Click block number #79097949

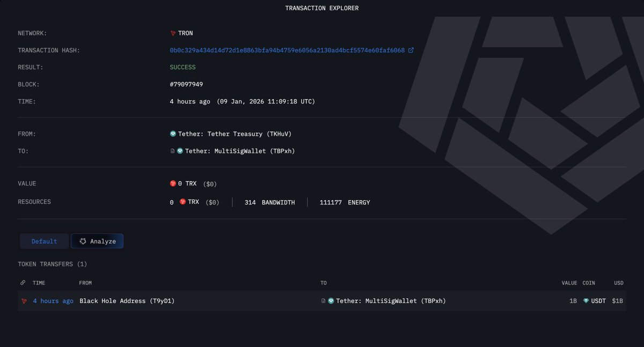[186, 84]
